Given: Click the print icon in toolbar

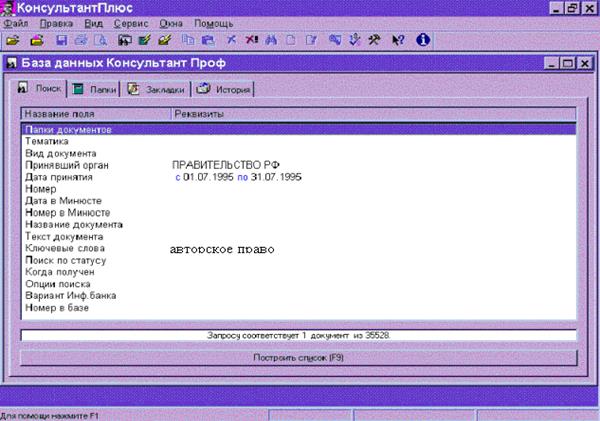Looking at the screenshot, I should coord(81,40).
